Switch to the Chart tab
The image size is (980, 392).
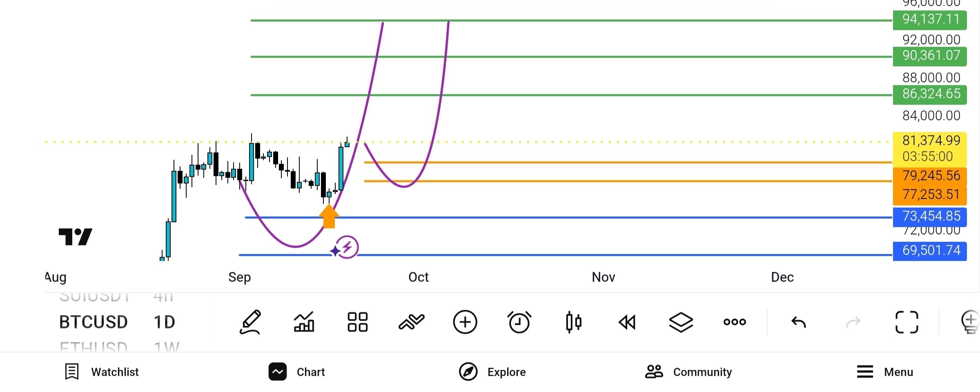(296, 372)
